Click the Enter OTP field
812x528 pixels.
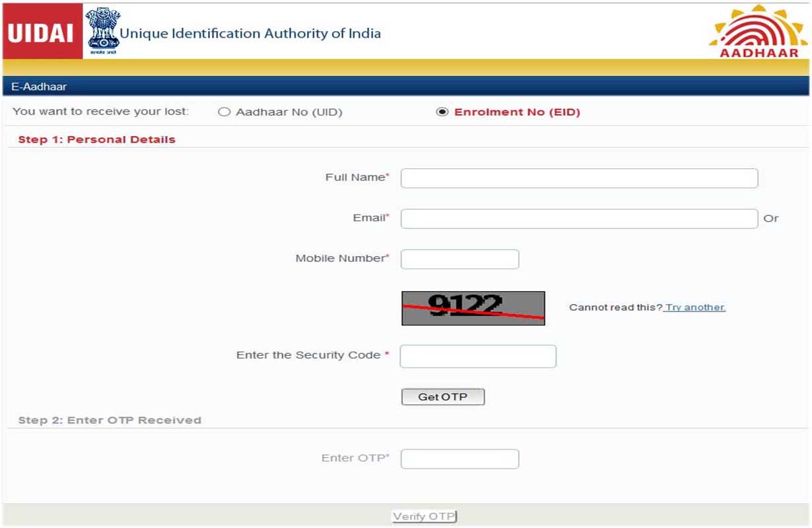(459, 458)
